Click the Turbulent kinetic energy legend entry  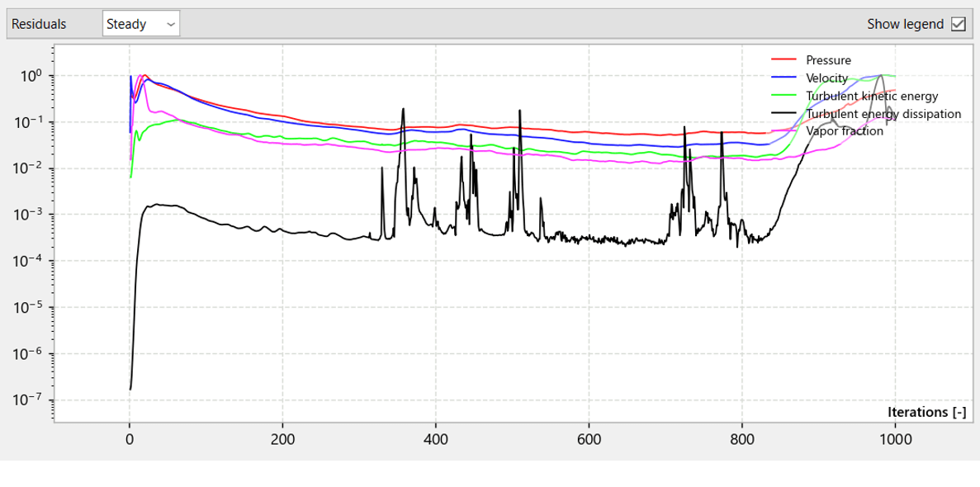[x=872, y=96]
